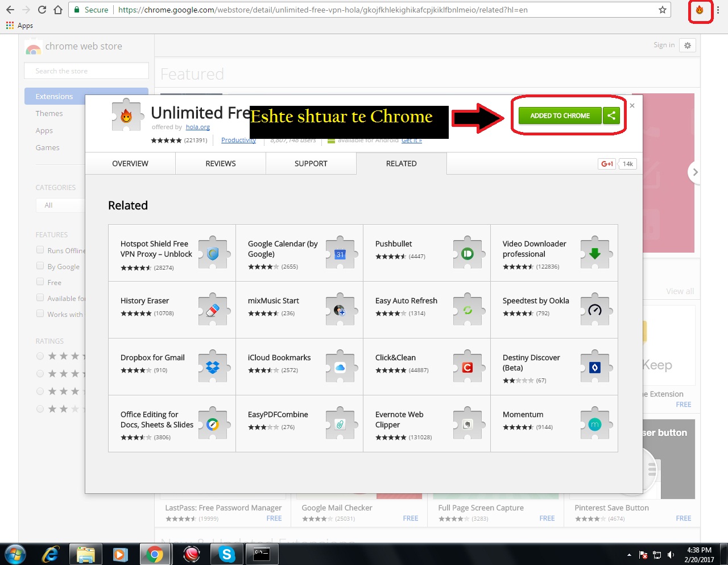Open the hola.org publisher link
The width and height of the screenshot is (728, 565).
197,127
